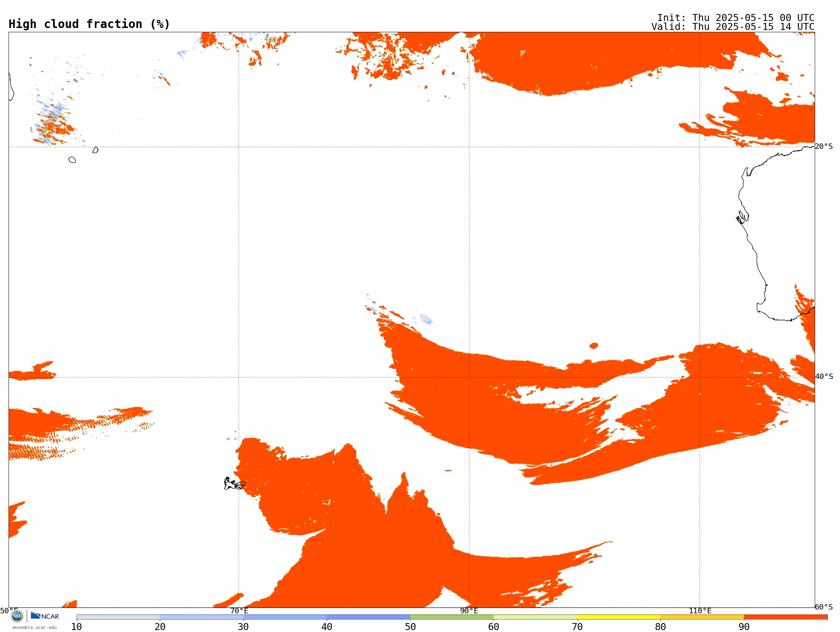Click the 60-70 pale yellow colorbar segment
The height and width of the screenshot is (632, 840).
[x=535, y=617]
